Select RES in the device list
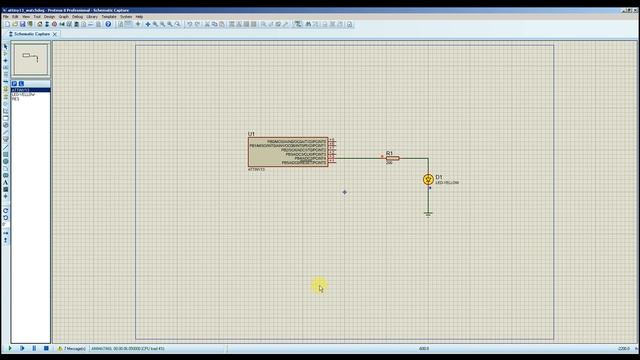640x360 pixels. tap(16, 99)
